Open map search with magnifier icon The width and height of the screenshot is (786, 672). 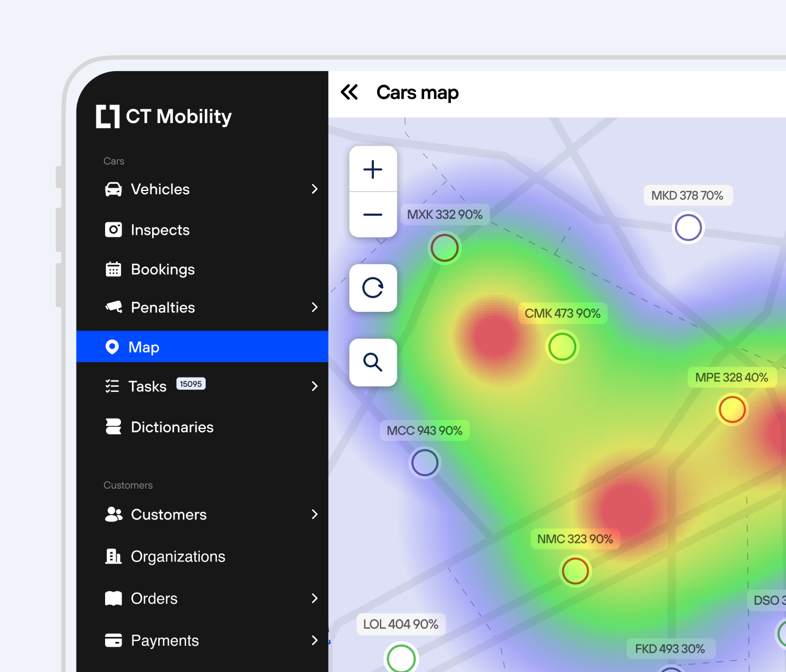[373, 362]
